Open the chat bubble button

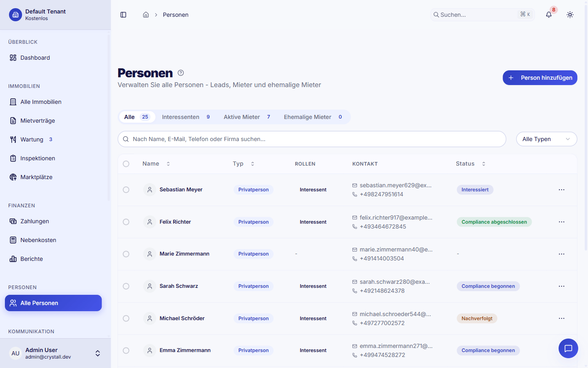pos(568,348)
